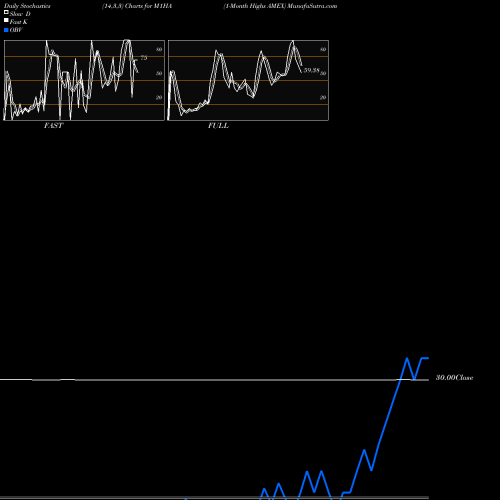Click the 50 axis label in FAST chart
Viewport: 500px width, 500px height.
pos(159,73)
